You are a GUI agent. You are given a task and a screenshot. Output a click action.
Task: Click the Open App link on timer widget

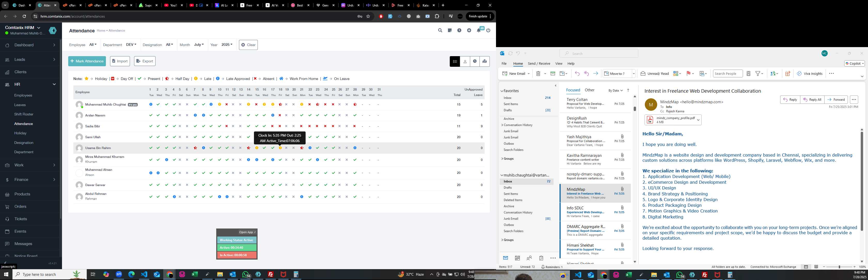(x=247, y=232)
